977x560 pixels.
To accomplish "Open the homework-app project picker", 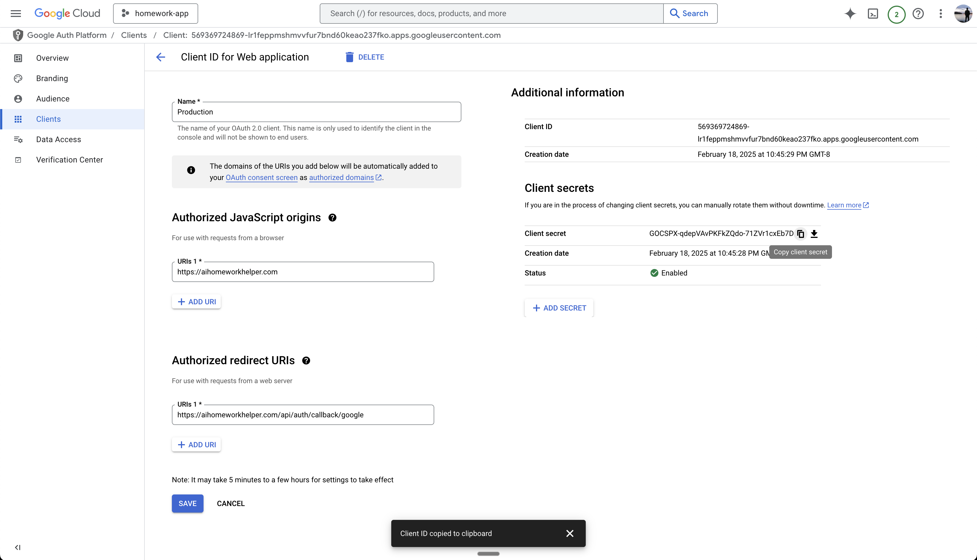I will [155, 14].
